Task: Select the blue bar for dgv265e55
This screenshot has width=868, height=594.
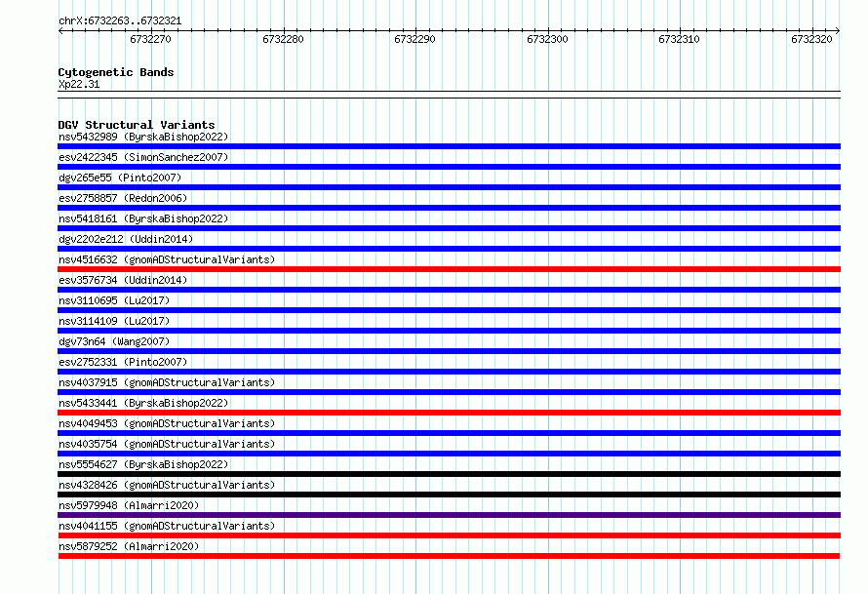Action: (x=449, y=187)
